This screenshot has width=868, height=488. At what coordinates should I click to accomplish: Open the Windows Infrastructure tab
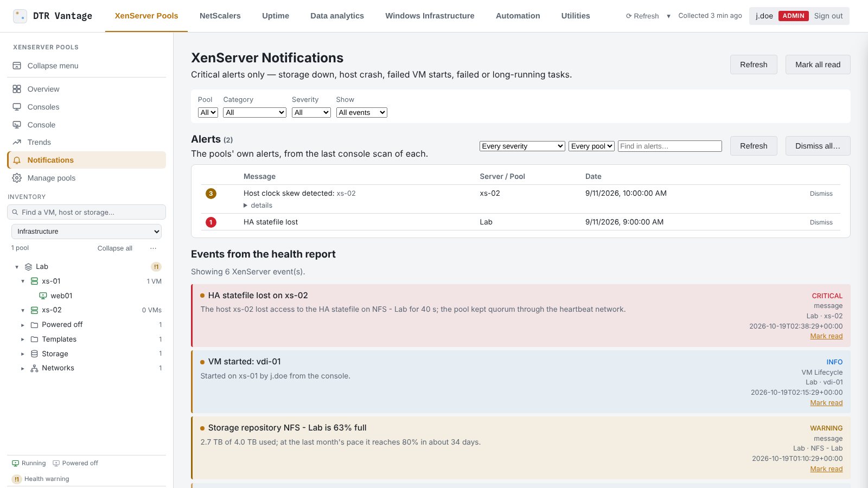pyautogui.click(x=430, y=16)
